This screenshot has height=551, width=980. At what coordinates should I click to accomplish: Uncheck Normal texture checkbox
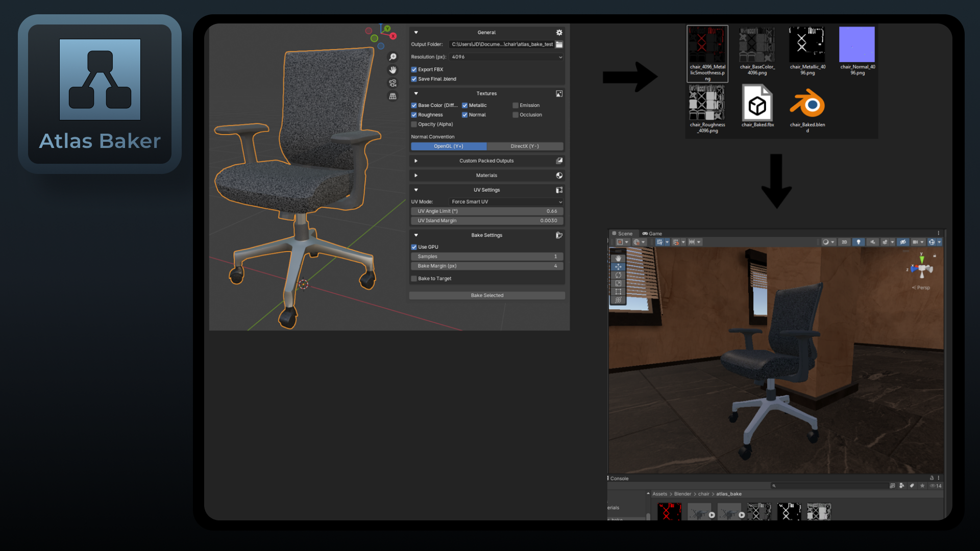[465, 115]
